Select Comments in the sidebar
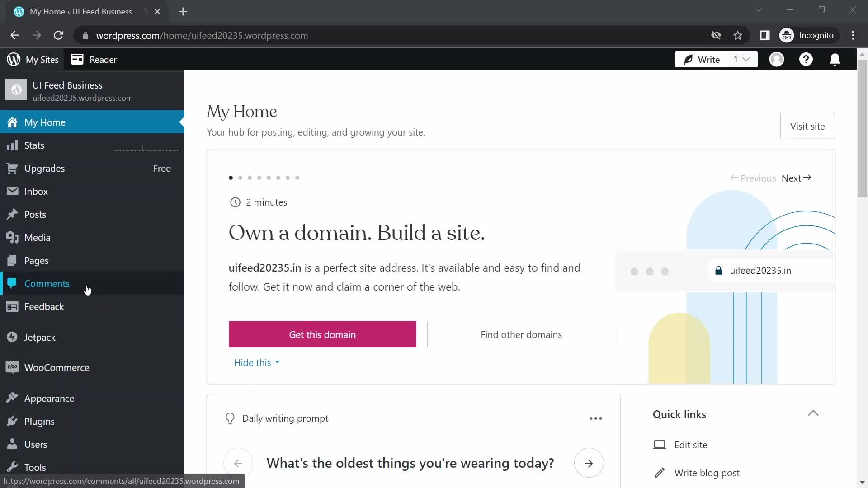Image resolution: width=868 pixels, height=488 pixels. [47, 283]
